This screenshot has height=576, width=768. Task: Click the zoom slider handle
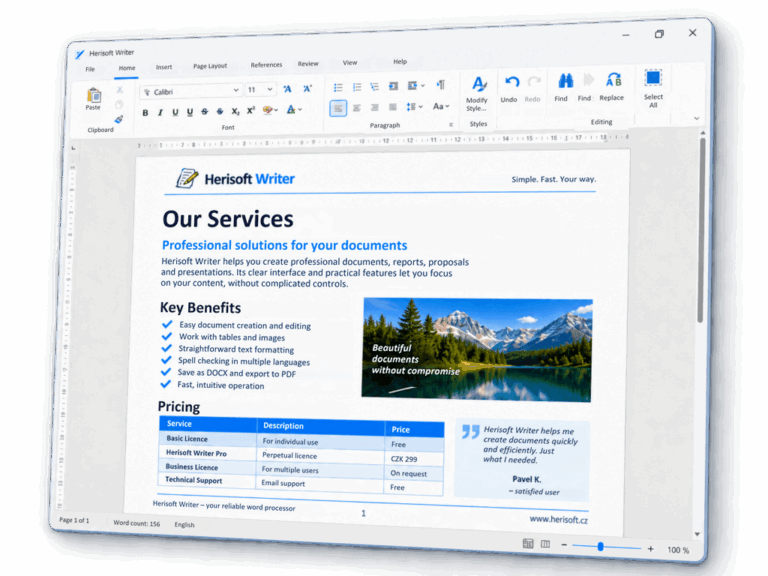(600, 547)
